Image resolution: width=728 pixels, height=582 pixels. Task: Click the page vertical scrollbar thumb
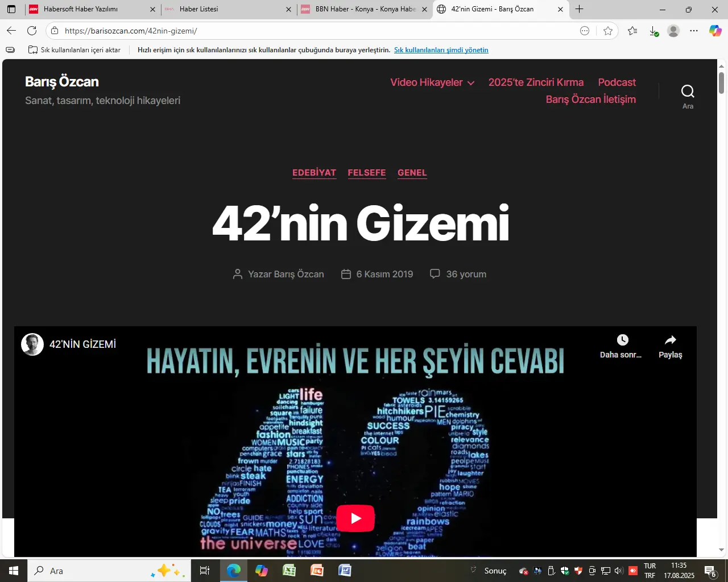click(721, 83)
